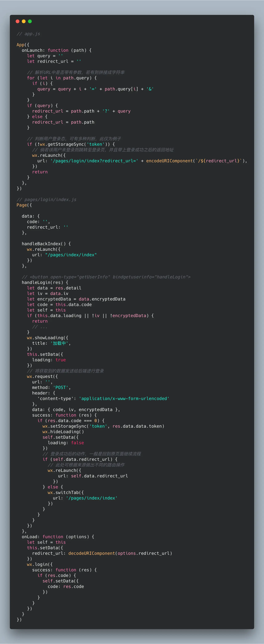Click the method: 'POST' line
Image resolution: width=264 pixels, height=644 pixels.
51,388
